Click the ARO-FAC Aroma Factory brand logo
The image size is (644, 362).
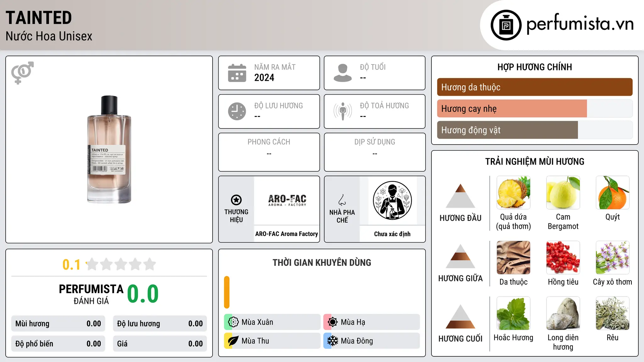(287, 200)
